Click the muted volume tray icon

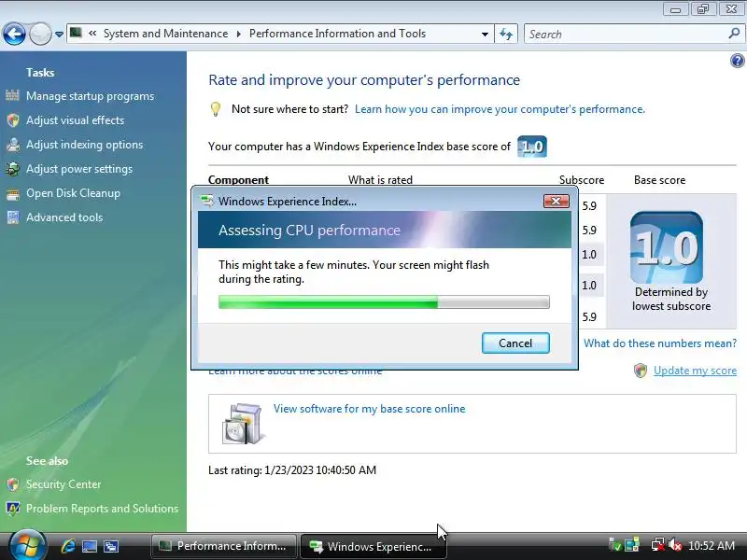point(675,546)
